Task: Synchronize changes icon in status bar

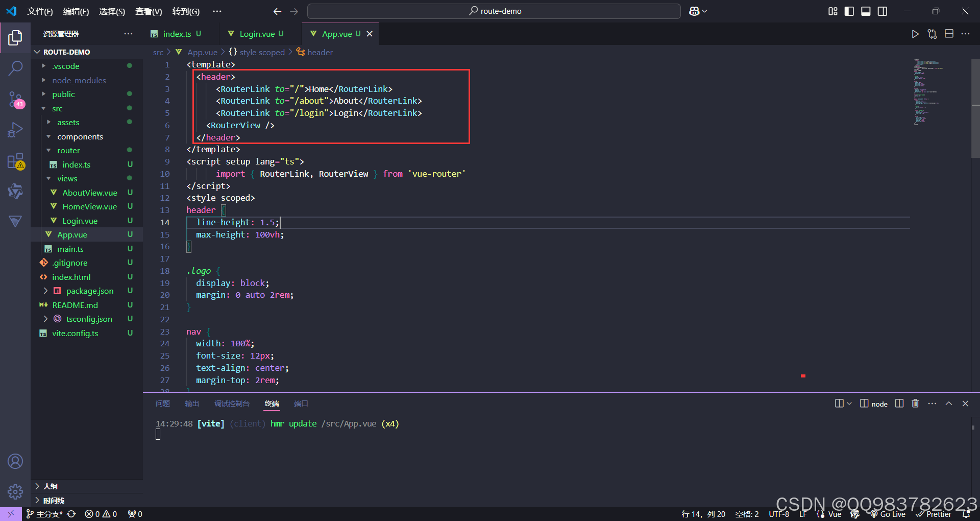Action: coord(71,514)
